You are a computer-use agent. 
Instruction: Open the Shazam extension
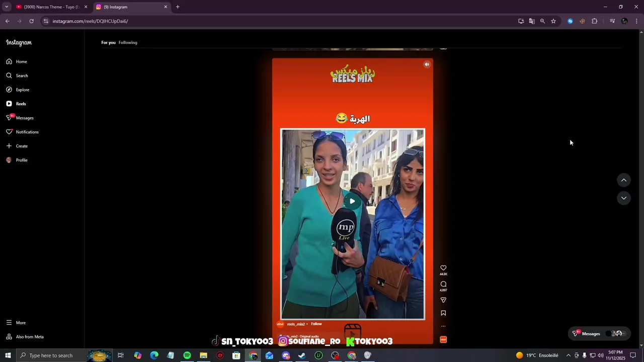pyautogui.click(x=570, y=21)
